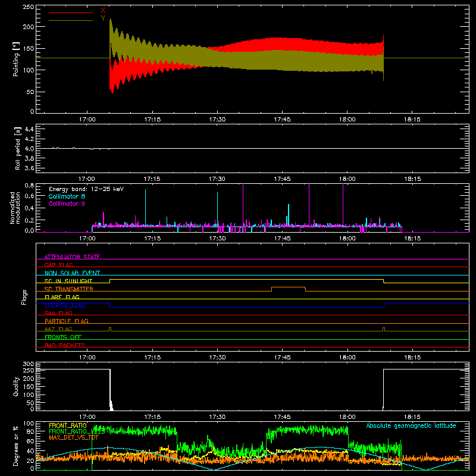Screen dimensions: 476x476
Task: Click the NON_SOLAR_EVENT flag label
Action: 72,273
